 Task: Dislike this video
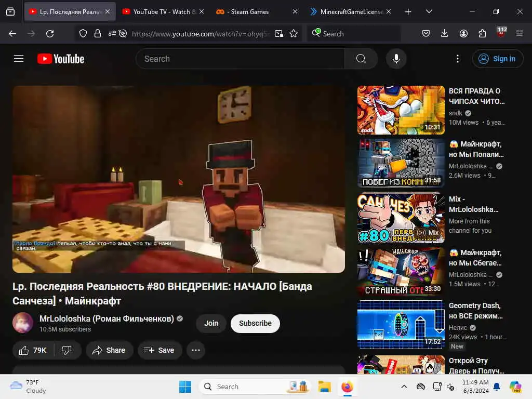pyautogui.click(x=67, y=350)
